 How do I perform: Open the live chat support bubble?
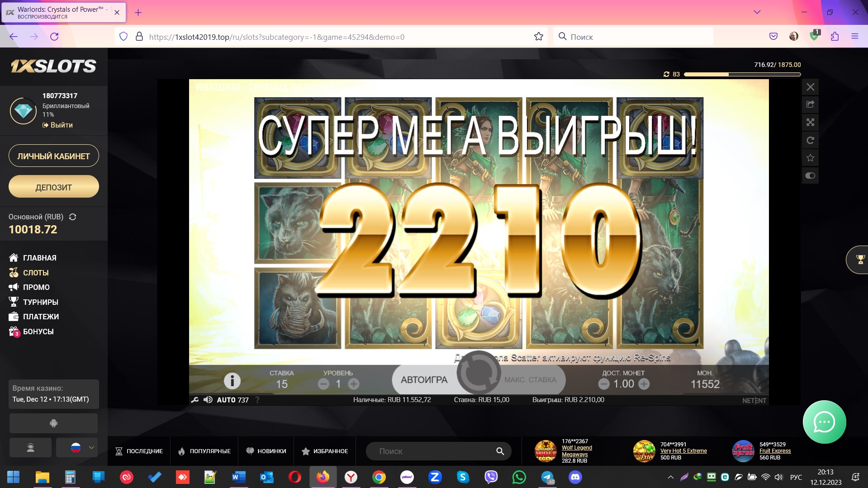824,422
